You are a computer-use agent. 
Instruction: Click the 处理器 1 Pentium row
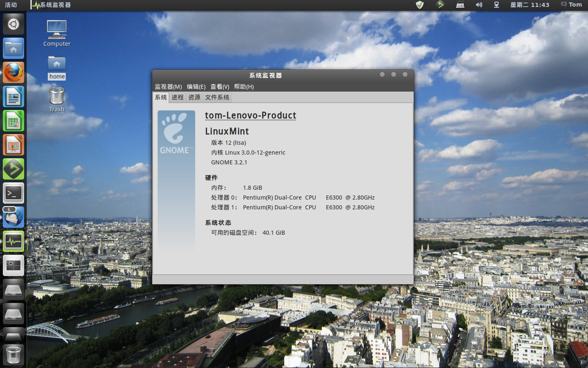(x=293, y=207)
